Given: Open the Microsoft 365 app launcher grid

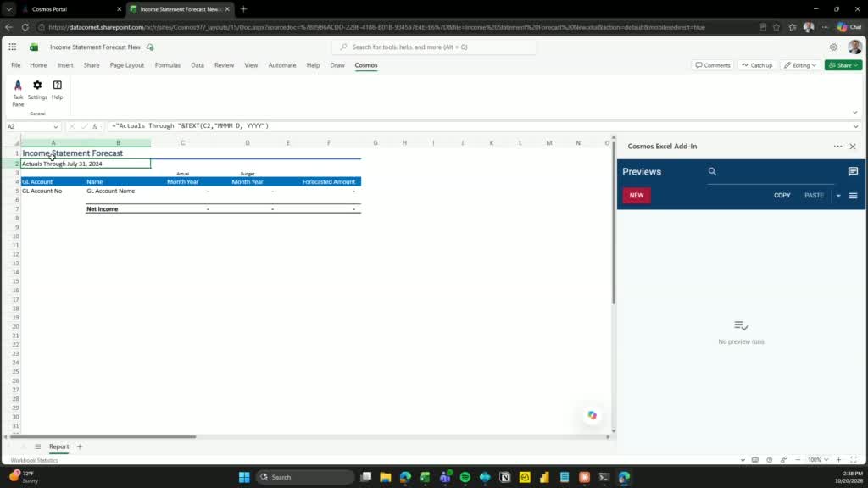Looking at the screenshot, I should coord(12,47).
